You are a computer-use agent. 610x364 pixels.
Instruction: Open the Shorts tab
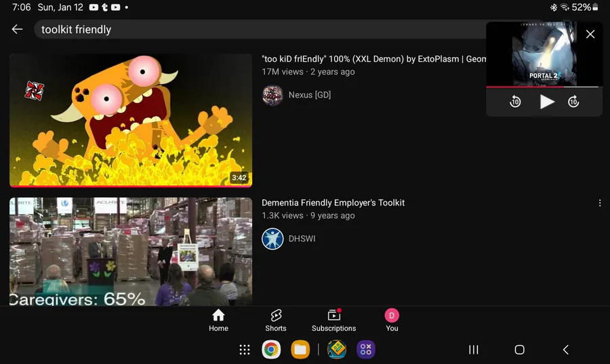(x=276, y=321)
